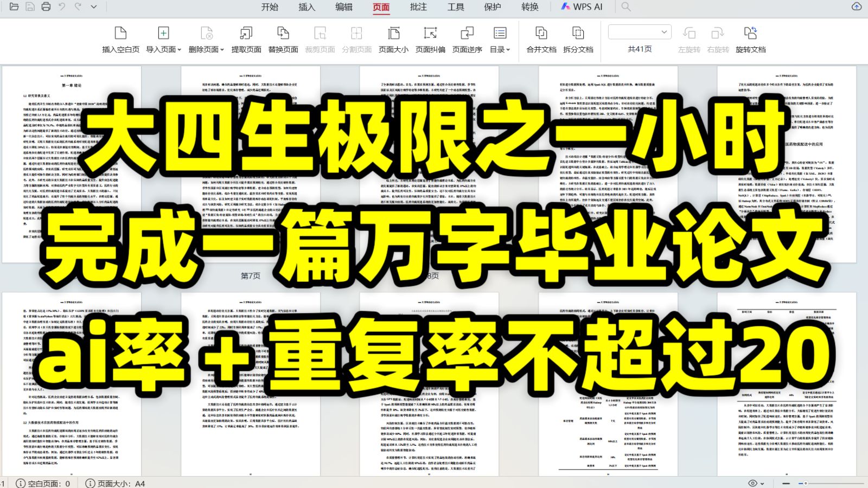Open the 批注 tab
The width and height of the screenshot is (868, 488).
tap(418, 7)
